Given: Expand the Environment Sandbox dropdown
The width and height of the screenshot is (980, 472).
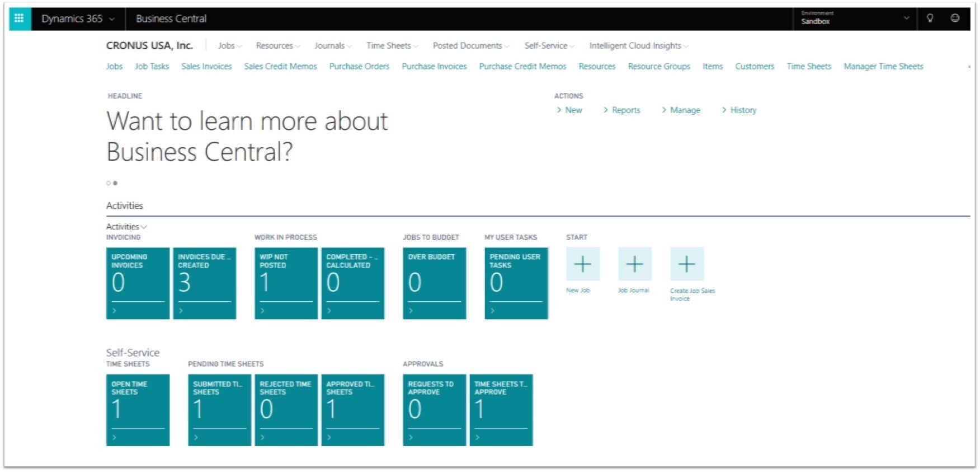Looking at the screenshot, I should tap(906, 18).
